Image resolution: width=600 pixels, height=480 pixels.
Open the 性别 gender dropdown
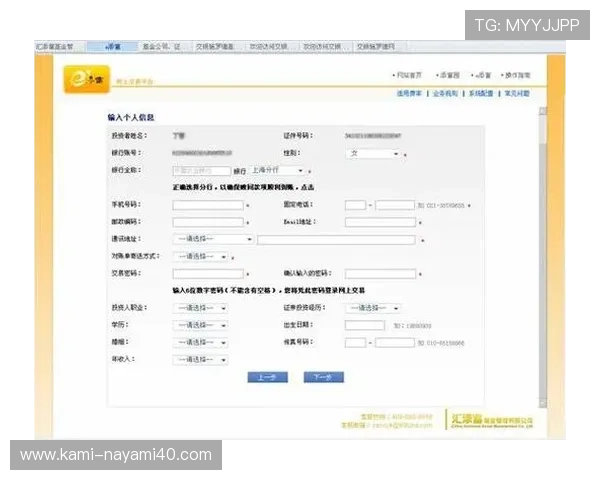click(373, 153)
